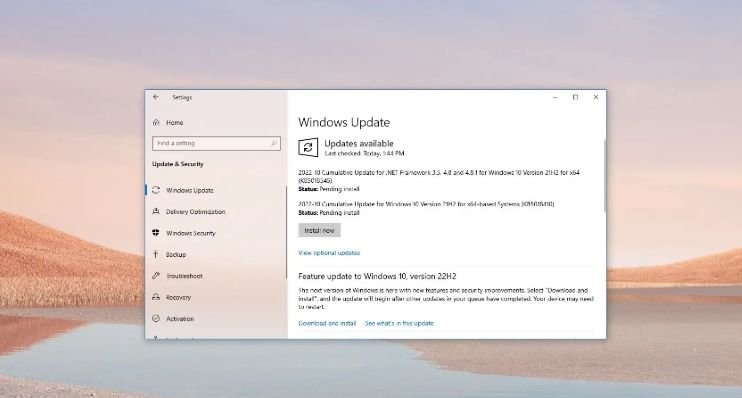The image size is (742, 398).
Task: Focus the Find a setting search box
Action: (216, 143)
